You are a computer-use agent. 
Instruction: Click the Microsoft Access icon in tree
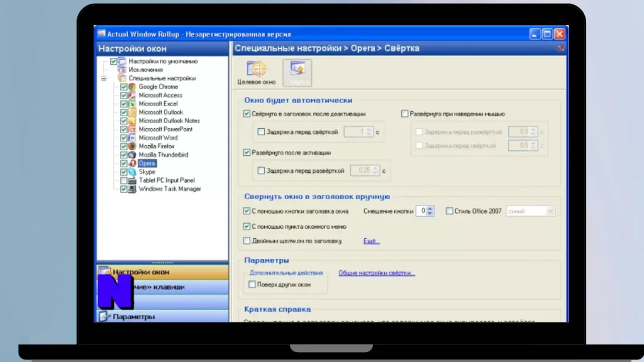click(132, 96)
